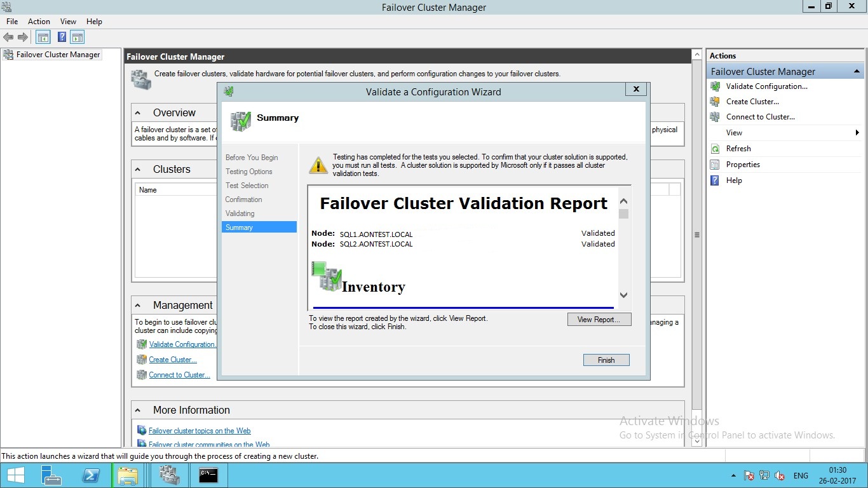Click Validate Configuration icon in Actions pane
This screenshot has height=488, width=868.
715,86
